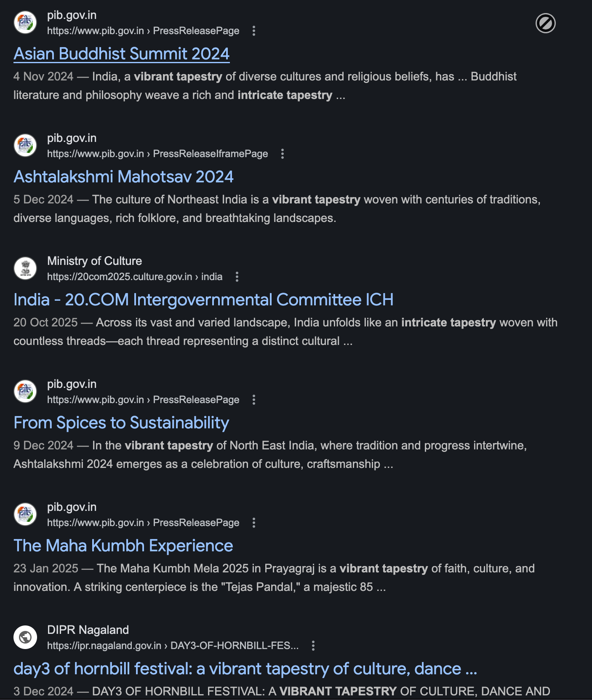592x700 pixels.
Task: Open three-dot menu for Asian Buddhist Summit result
Action: coord(254,31)
